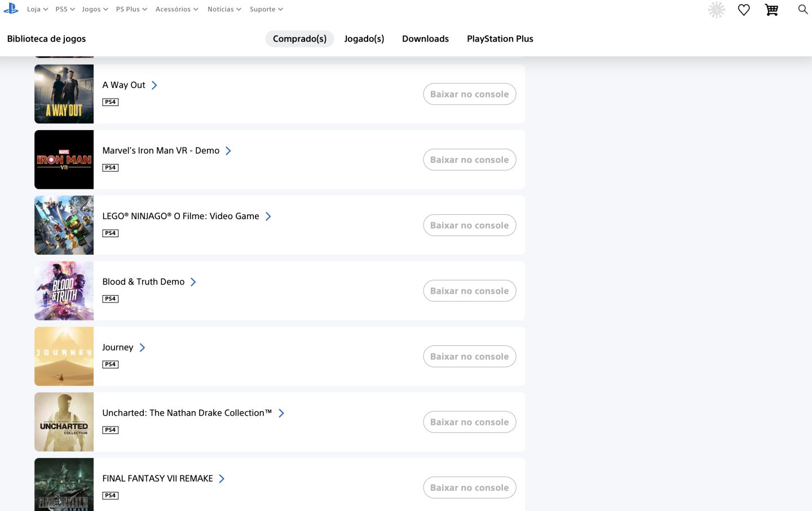Viewport: 812px width, 511px height.
Task: Open the Final Fantasy VII Remake cover thumbnail
Action: 64,485
